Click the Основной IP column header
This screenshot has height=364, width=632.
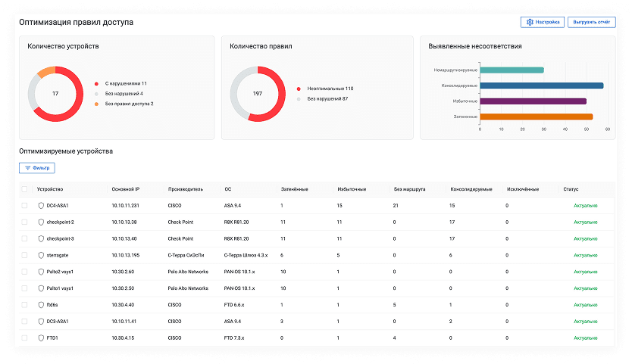coord(126,188)
